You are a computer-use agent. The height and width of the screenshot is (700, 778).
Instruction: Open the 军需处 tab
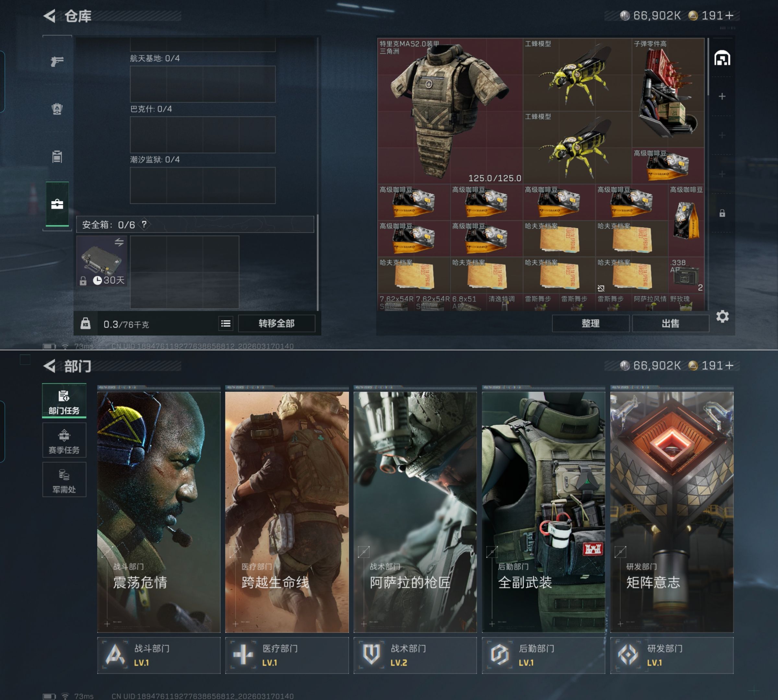64,480
